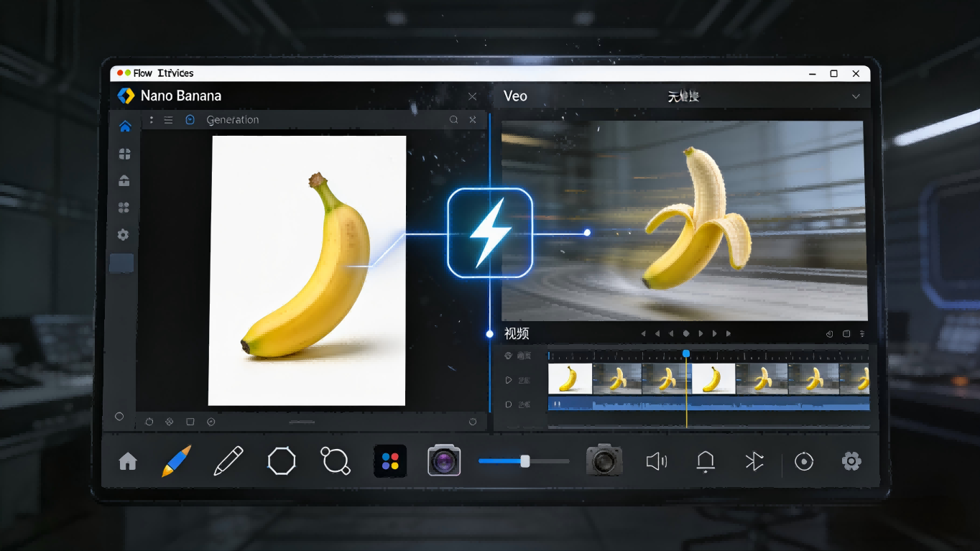
Task: Toggle the audio waveform track icon
Action: [509, 404]
